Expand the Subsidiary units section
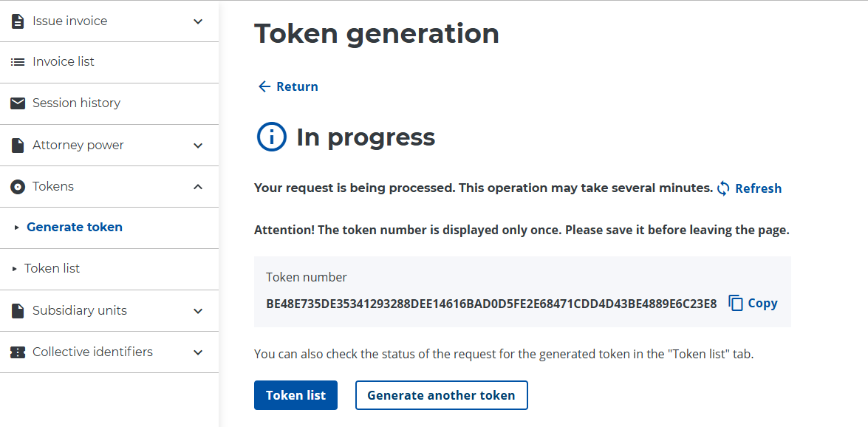This screenshot has height=427, width=868. click(197, 310)
